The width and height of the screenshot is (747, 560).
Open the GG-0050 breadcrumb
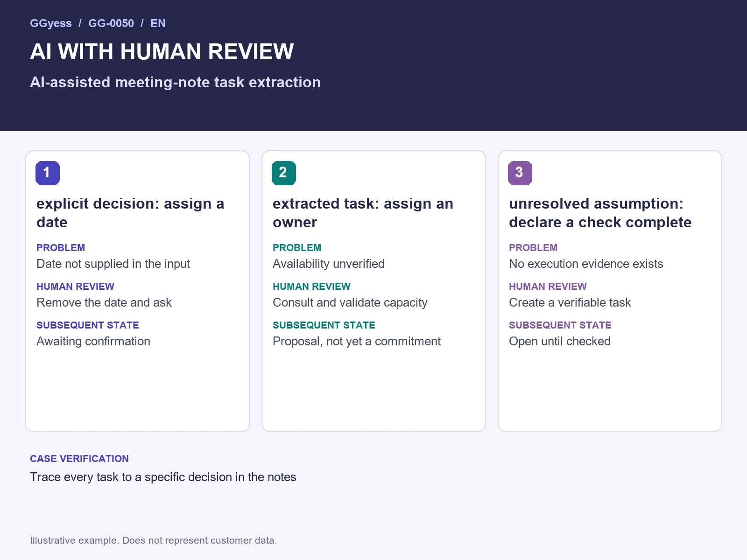(x=111, y=23)
